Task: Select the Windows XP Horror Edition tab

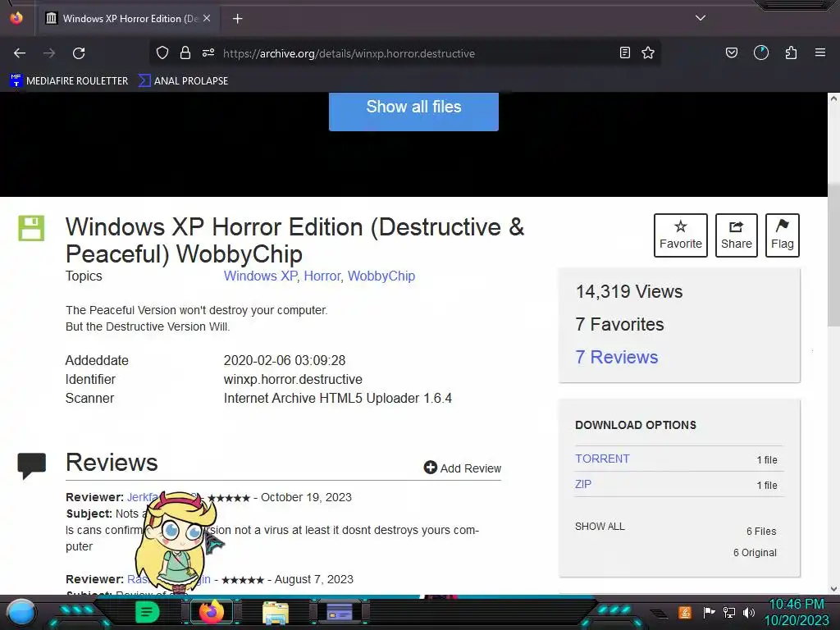Action: pos(127,19)
